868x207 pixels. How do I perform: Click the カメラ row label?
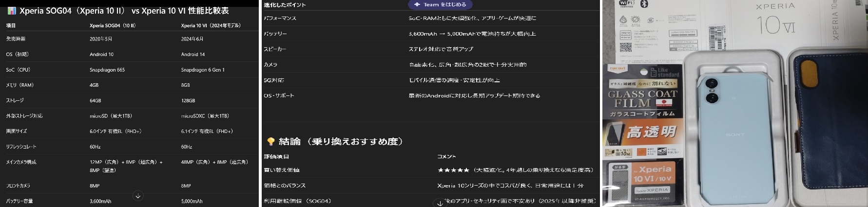tap(270, 65)
